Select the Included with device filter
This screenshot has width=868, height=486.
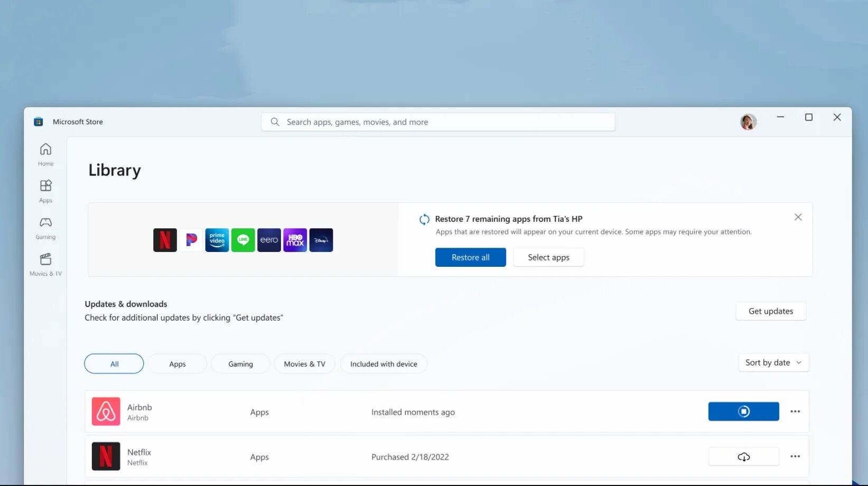(384, 364)
